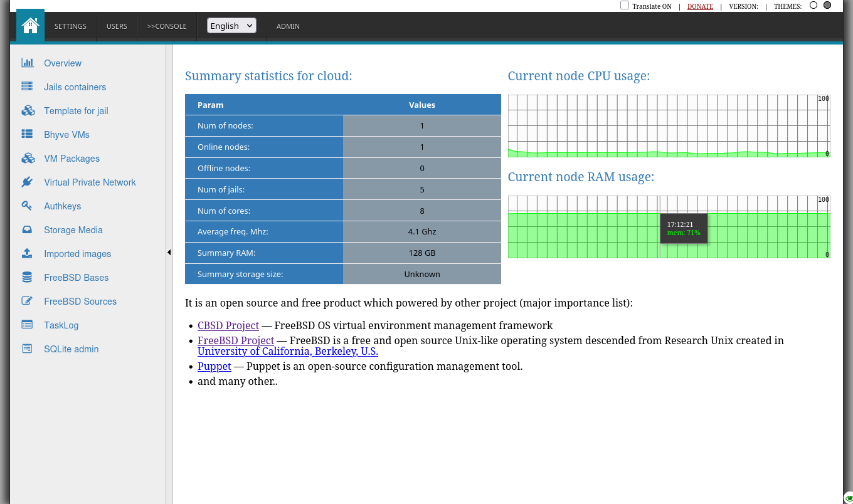The image size is (853, 504).
Task: Click the RAM usage graph tooltip
Action: coord(684,228)
